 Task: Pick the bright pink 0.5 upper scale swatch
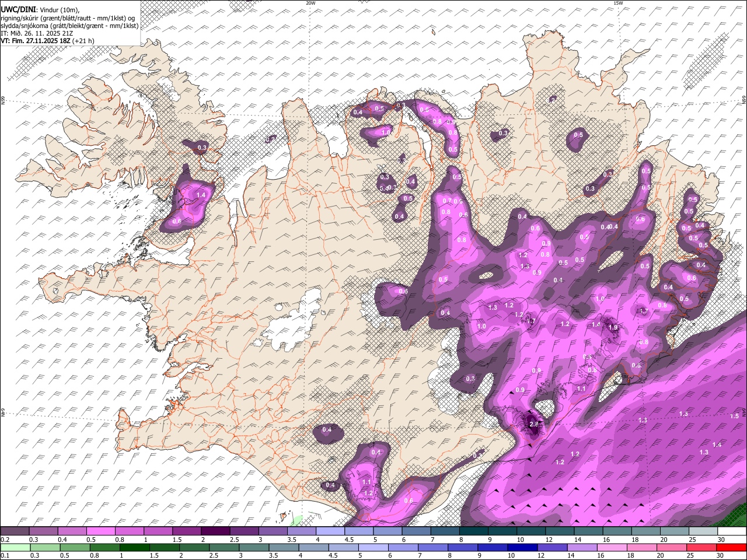pos(100,531)
